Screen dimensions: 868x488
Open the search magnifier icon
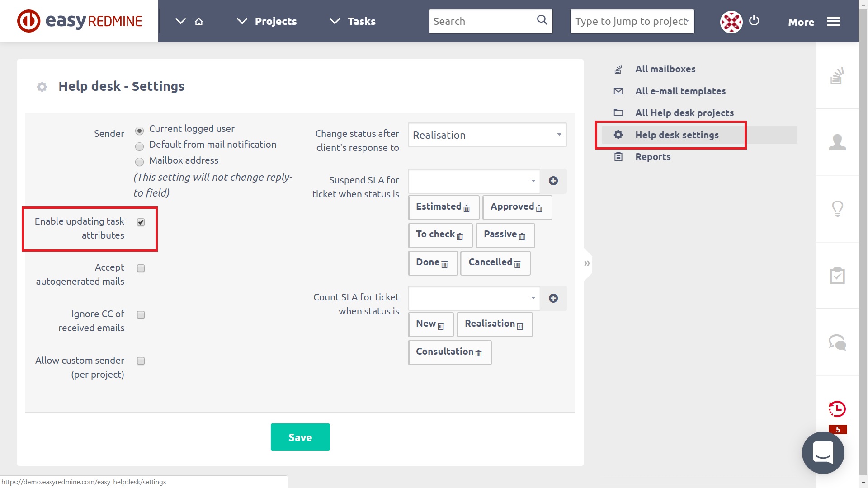[x=542, y=20]
